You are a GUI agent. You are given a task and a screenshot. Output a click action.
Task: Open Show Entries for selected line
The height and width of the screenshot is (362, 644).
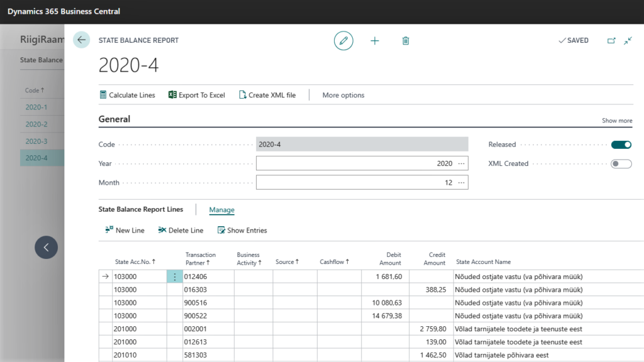pyautogui.click(x=242, y=231)
